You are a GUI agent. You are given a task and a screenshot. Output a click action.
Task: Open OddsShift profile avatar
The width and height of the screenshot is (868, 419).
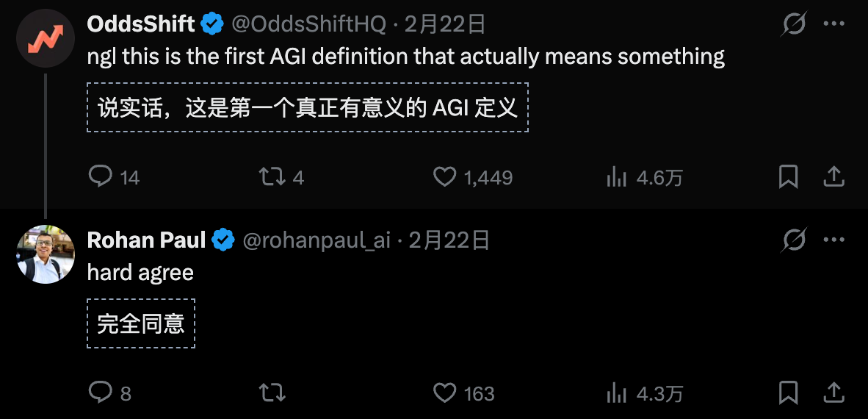pyautogui.click(x=46, y=38)
